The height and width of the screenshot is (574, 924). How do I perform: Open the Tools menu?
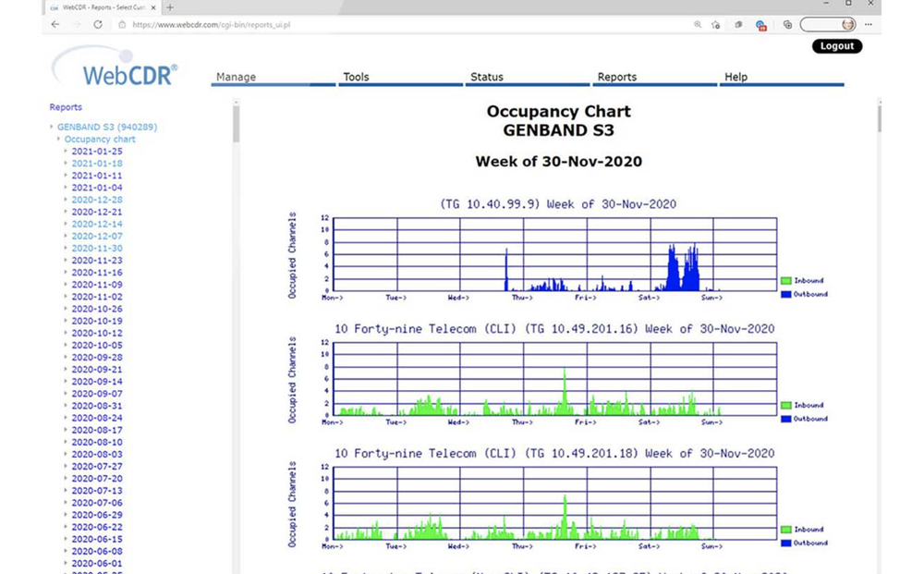click(356, 77)
